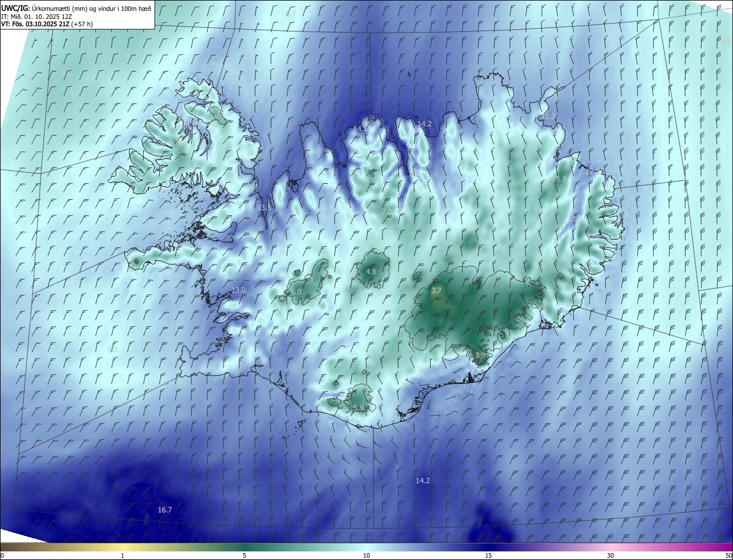Click the 'IT: Mið. 01. 10. 2025 12Z' line

[37, 16]
